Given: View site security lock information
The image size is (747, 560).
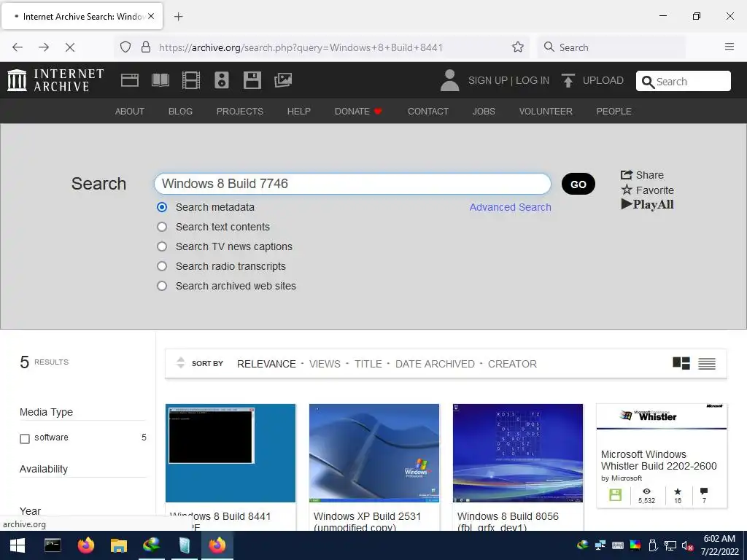Looking at the screenshot, I should pos(146,47).
